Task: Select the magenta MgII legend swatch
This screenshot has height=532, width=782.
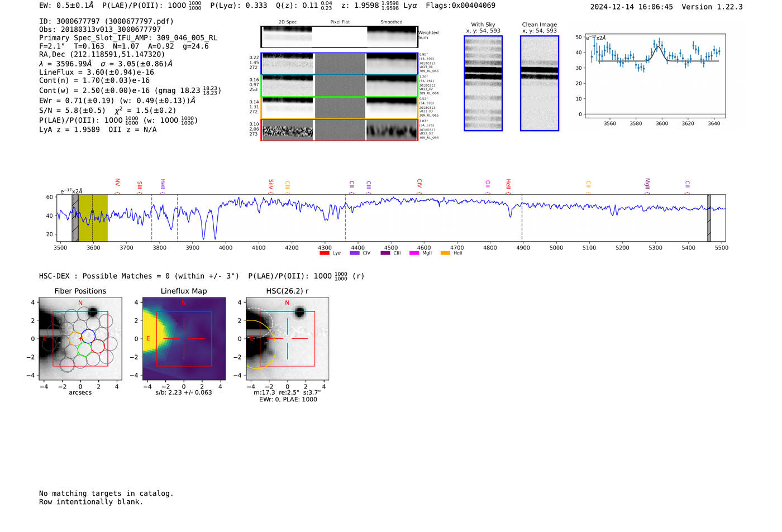Action: (x=414, y=253)
